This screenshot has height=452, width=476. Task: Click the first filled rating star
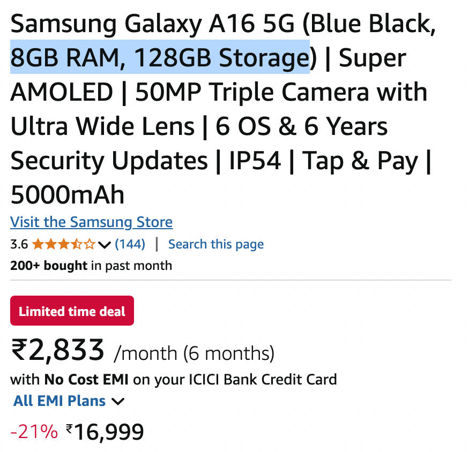point(38,245)
